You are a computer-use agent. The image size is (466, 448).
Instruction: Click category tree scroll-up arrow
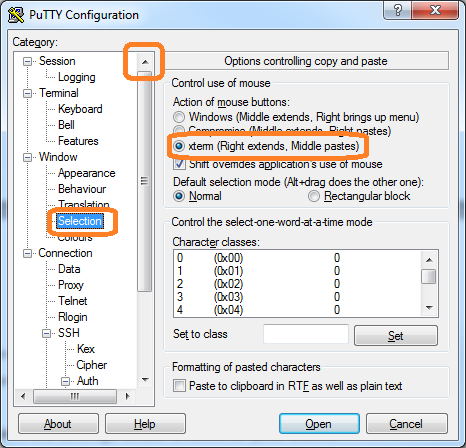(145, 62)
